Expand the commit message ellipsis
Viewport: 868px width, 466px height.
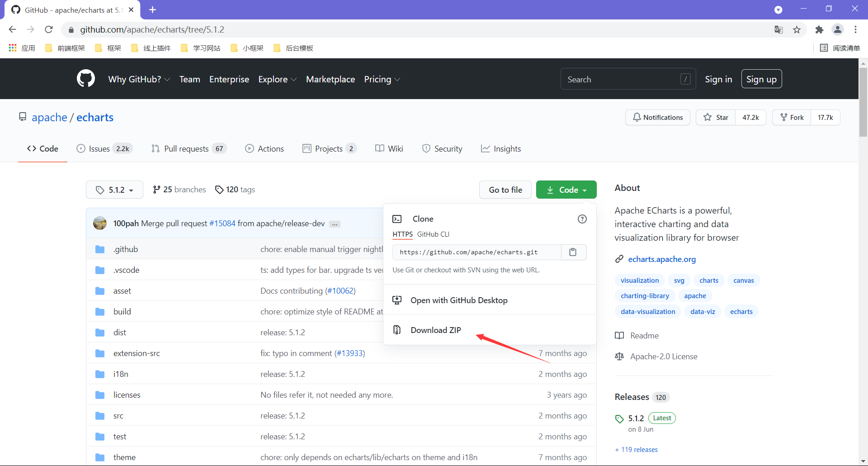tap(335, 224)
